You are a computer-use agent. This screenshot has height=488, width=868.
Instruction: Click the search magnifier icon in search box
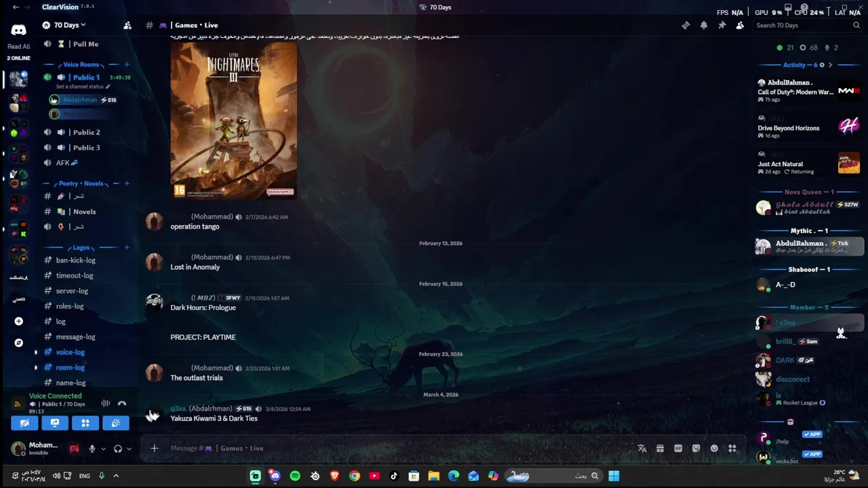[x=856, y=25]
